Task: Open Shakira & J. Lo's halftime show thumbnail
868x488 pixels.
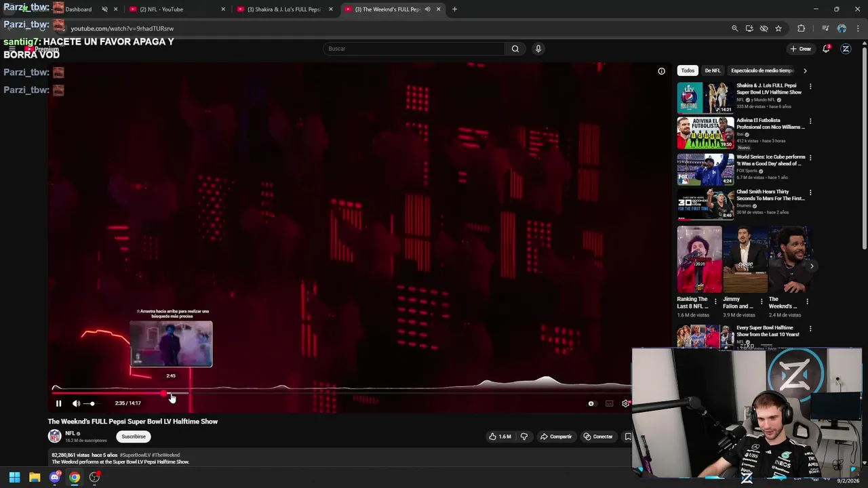Action: pyautogui.click(x=705, y=98)
